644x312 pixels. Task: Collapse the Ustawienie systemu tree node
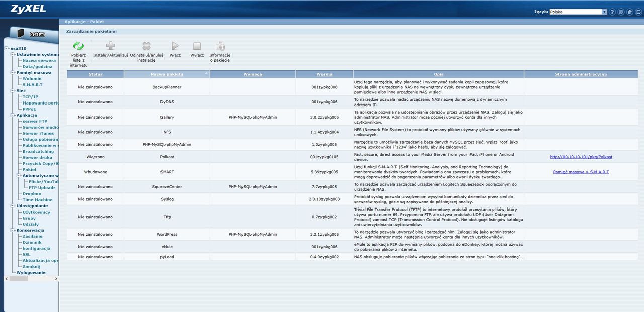[12, 55]
